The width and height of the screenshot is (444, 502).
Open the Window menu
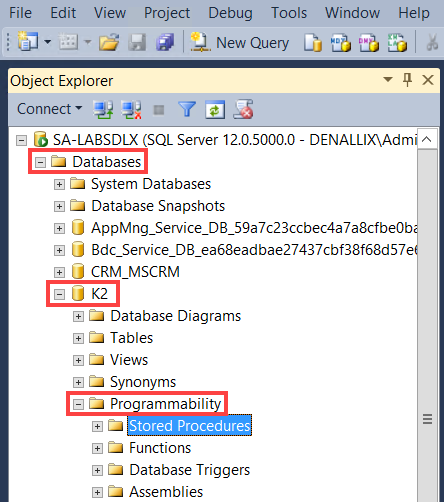(352, 13)
